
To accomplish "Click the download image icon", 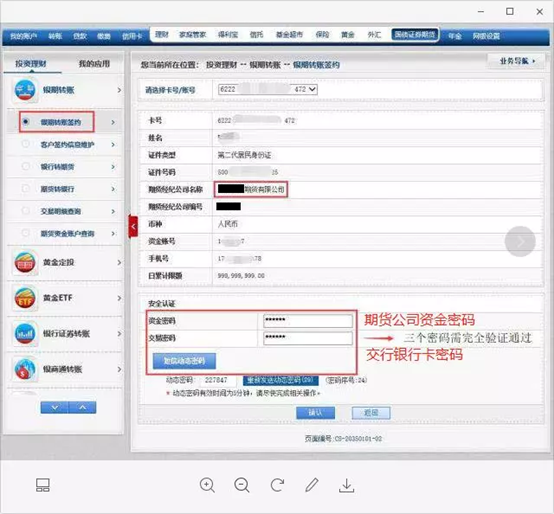I will [347, 485].
